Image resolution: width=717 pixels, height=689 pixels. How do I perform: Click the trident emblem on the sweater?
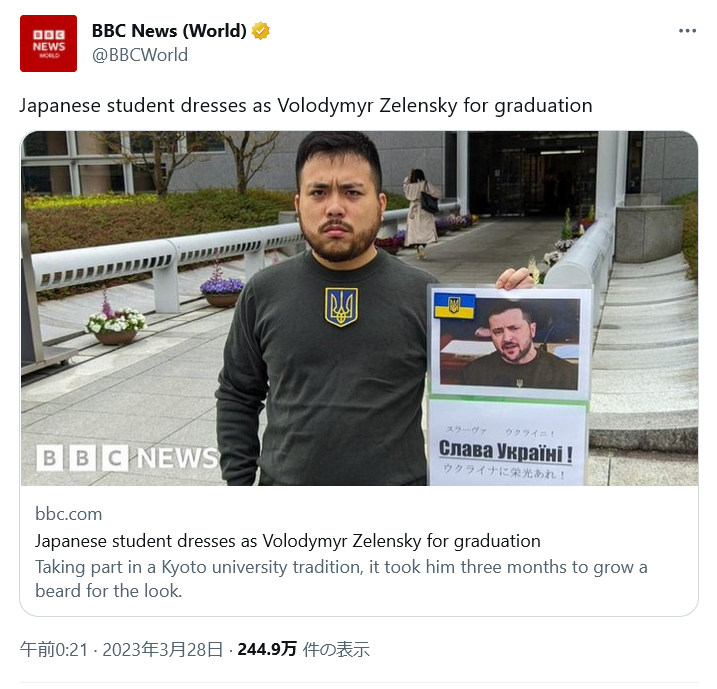coord(341,306)
